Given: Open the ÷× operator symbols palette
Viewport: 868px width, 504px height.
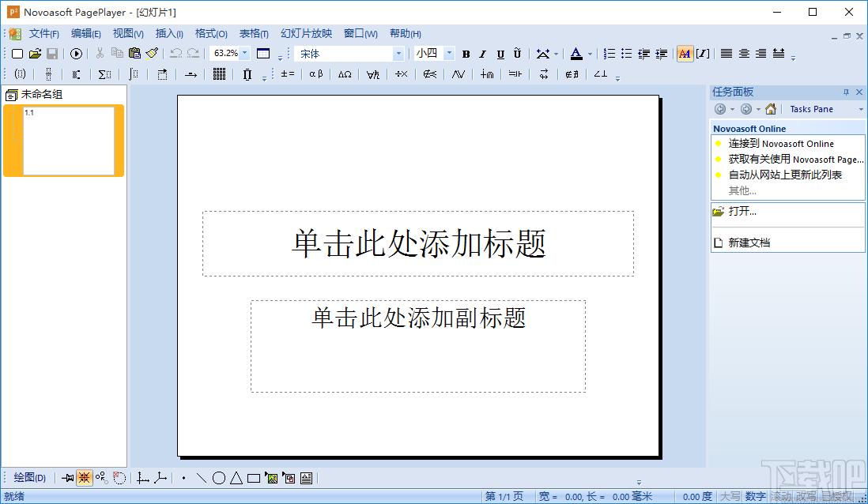Looking at the screenshot, I should 402,74.
